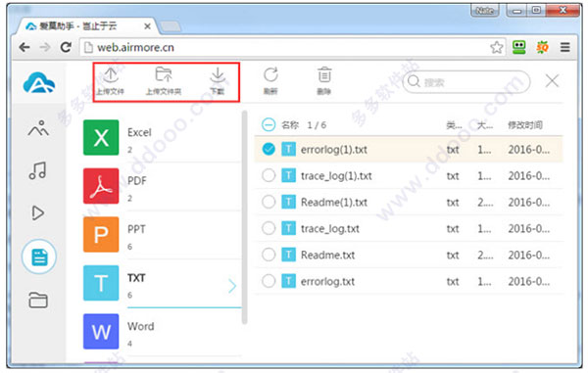Image resolution: width=588 pixels, height=373 pixels.
Task: Check Readme(1).txt checkbox
Action: 269,202
